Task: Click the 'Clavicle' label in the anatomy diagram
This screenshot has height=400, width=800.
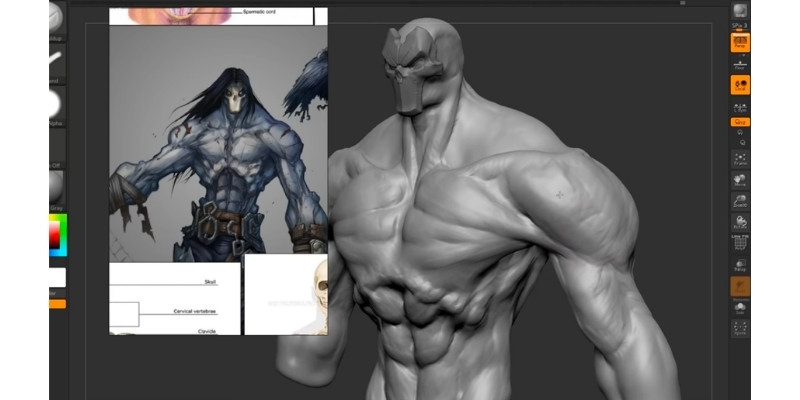Action: click(207, 332)
